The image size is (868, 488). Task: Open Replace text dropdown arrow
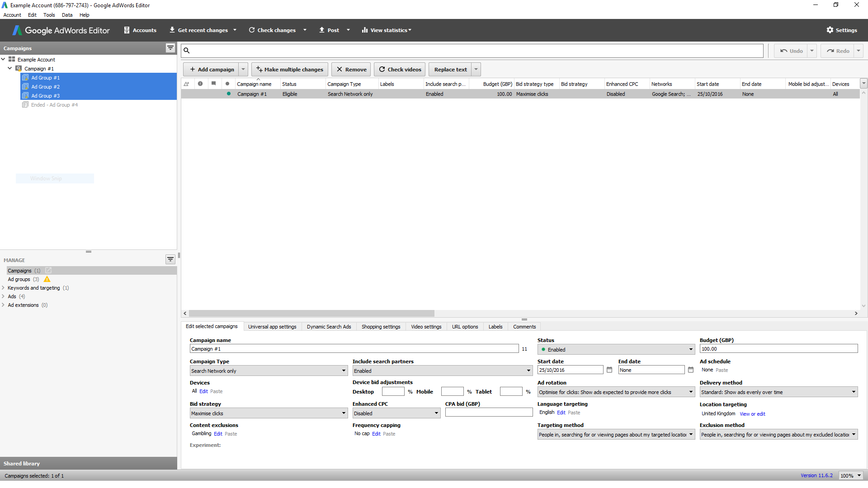click(476, 70)
